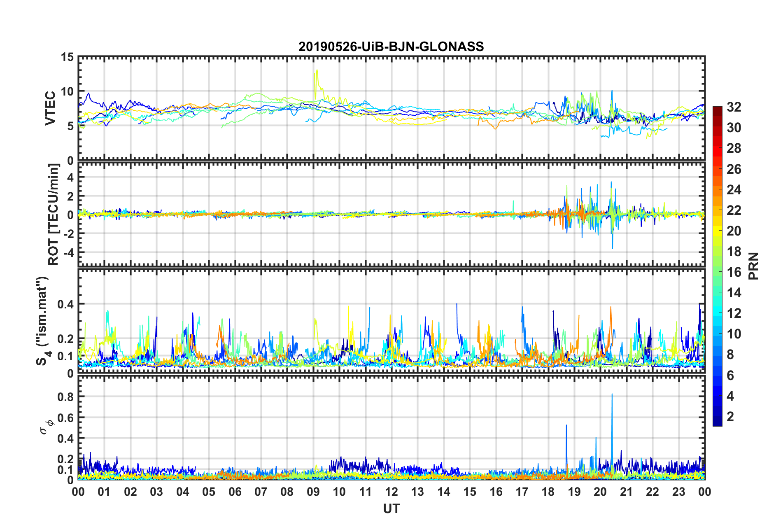Click VTEC y-axis tick 10

pos(68,91)
